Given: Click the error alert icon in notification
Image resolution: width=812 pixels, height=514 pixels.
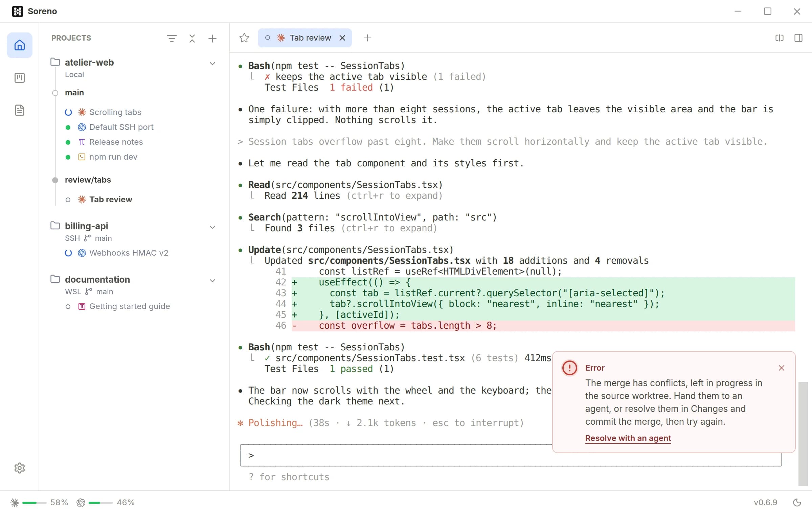Looking at the screenshot, I should tap(570, 368).
